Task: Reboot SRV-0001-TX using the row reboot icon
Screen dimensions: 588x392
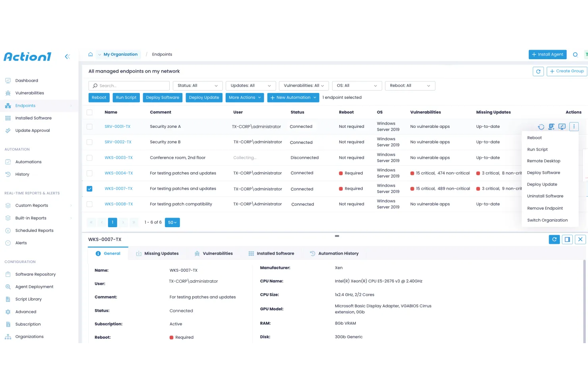Action: pyautogui.click(x=541, y=126)
